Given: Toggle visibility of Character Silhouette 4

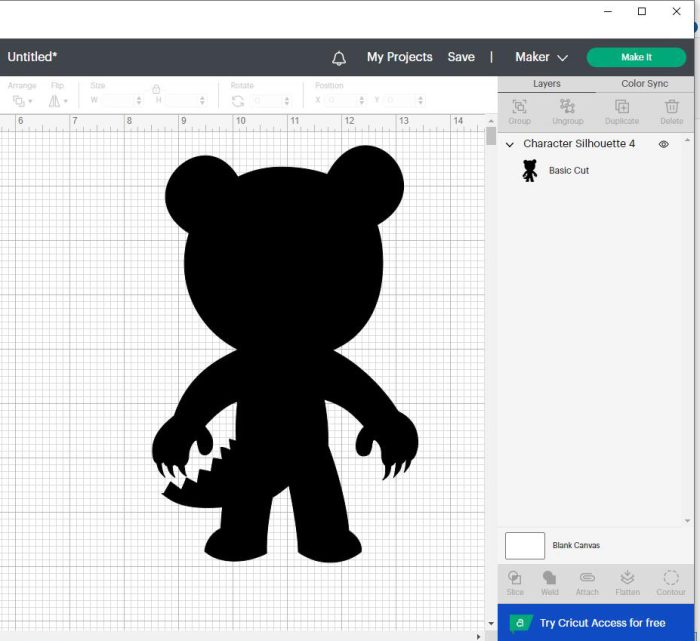Looking at the screenshot, I should click(663, 144).
